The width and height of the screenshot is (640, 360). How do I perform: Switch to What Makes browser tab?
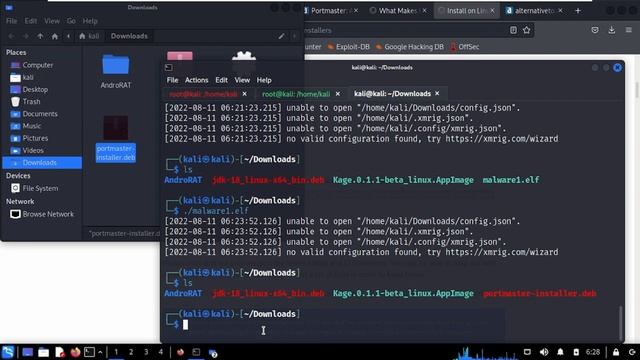pos(397,11)
